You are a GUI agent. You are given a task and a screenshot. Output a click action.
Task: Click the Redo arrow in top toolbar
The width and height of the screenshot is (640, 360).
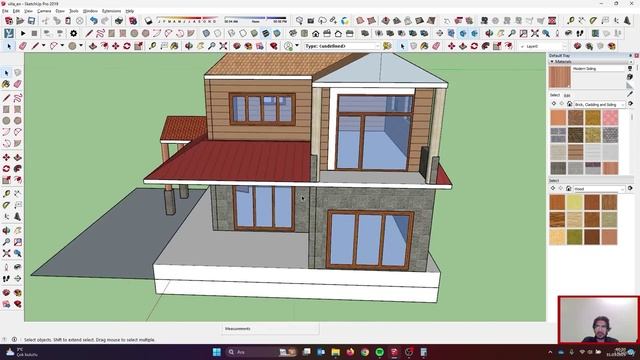click(105, 20)
